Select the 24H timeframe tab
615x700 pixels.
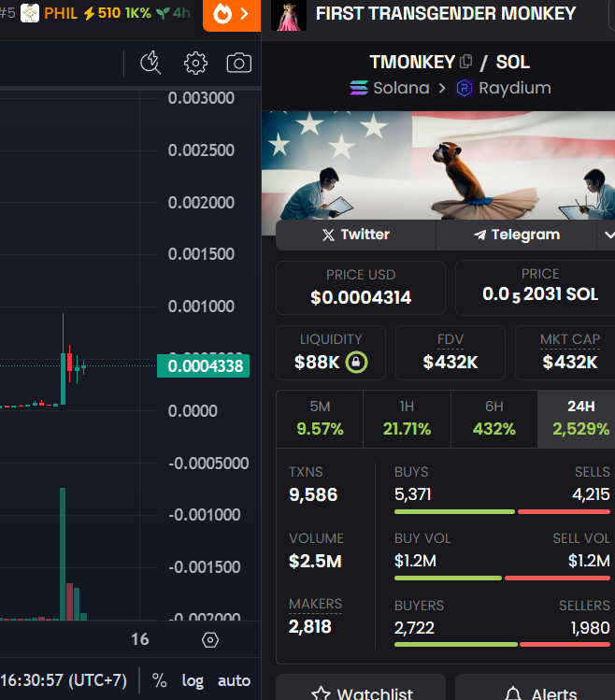point(577,419)
